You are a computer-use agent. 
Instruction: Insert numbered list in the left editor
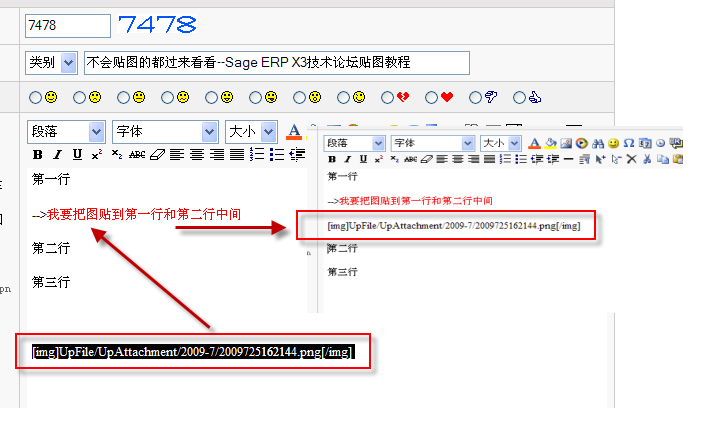coord(257,155)
